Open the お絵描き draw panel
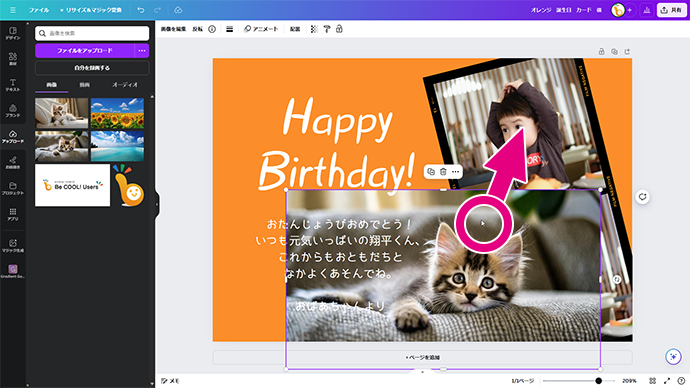The width and height of the screenshot is (690, 388). pos(13,162)
